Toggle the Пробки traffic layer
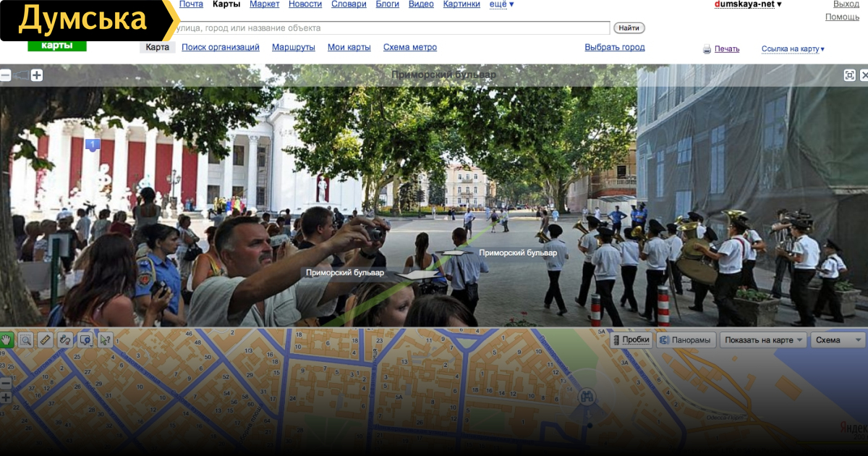The height and width of the screenshot is (456, 868). click(x=631, y=340)
